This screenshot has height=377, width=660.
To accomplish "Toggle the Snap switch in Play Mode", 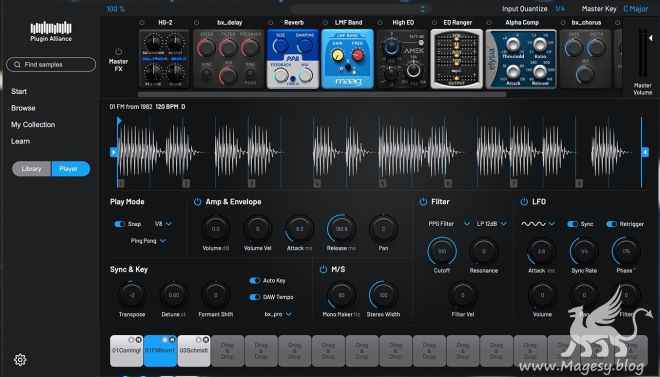I will 120,224.
